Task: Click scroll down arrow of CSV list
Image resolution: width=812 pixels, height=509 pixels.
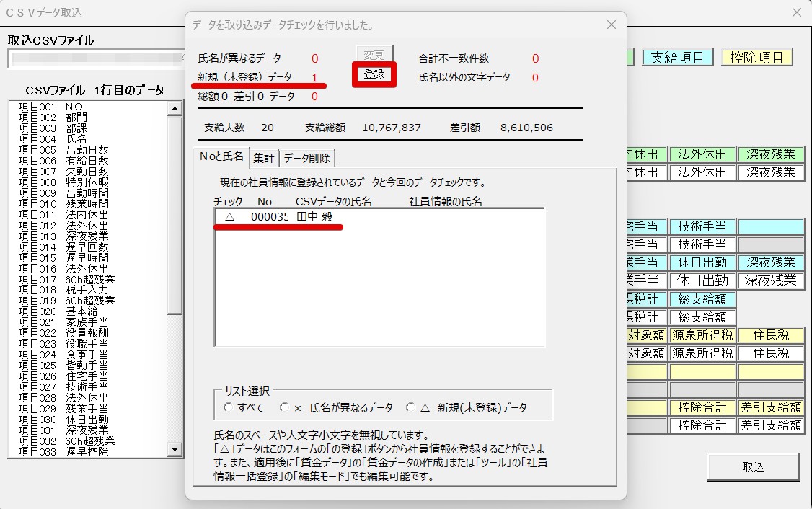Action: coord(175,449)
